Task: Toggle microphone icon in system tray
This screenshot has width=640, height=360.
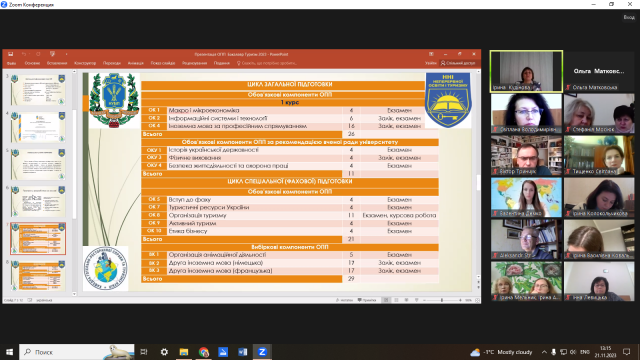Action: (x=553, y=352)
